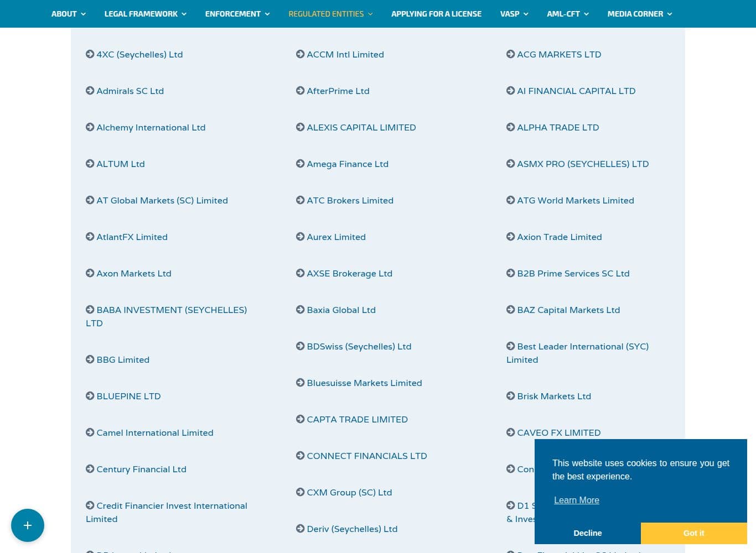This screenshot has height=553, width=756.
Task: Click arrow icon beside AT Global Markets (SC)
Action: (90, 200)
